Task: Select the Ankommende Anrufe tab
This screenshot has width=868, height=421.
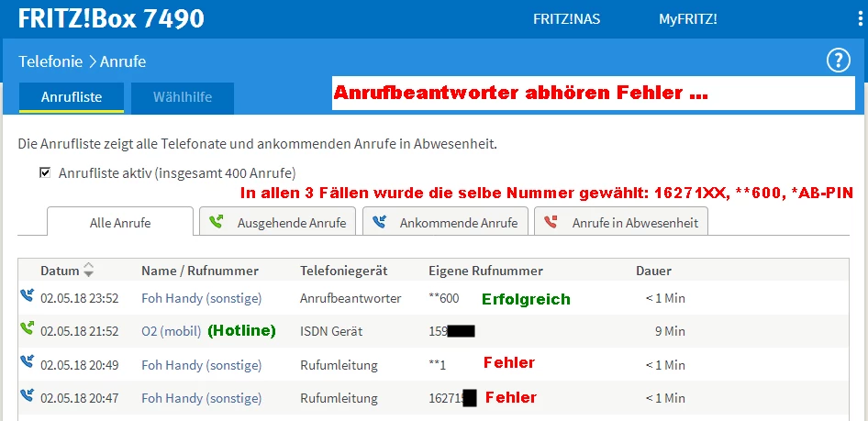Action: (x=445, y=222)
